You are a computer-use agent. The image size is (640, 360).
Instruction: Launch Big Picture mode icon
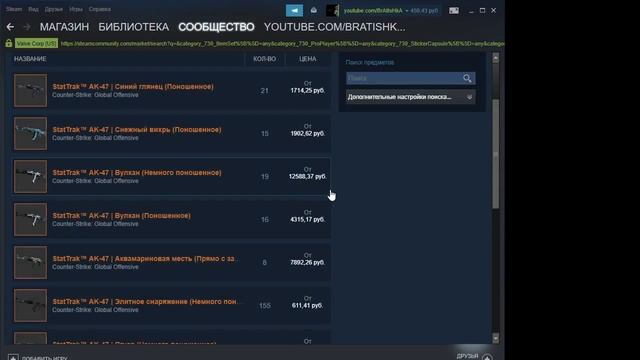[x=453, y=11]
